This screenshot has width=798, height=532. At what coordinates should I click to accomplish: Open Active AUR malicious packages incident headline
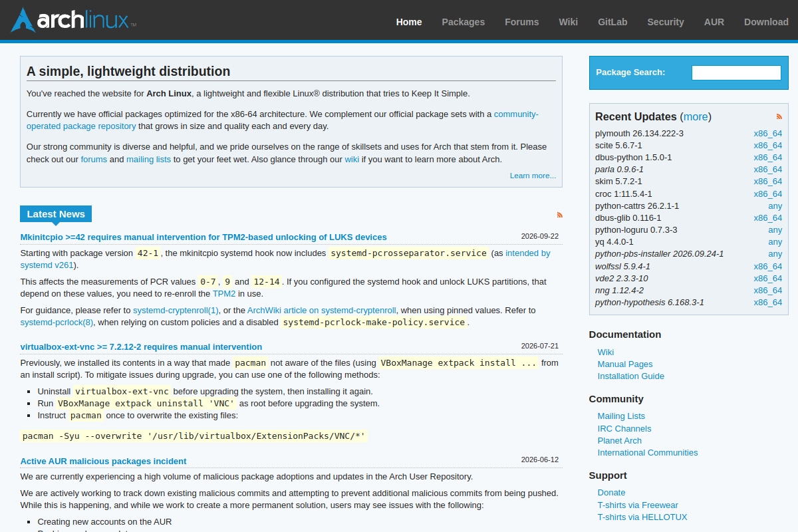103,461
